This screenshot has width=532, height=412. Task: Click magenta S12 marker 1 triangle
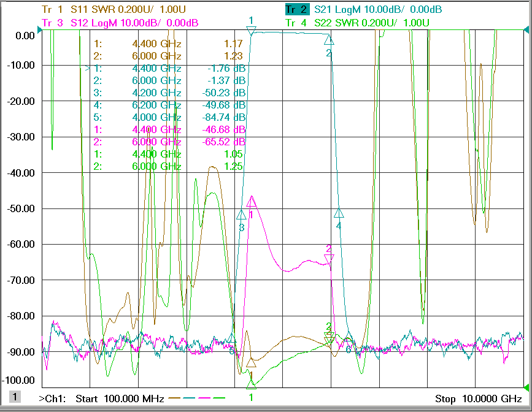pyautogui.click(x=252, y=202)
